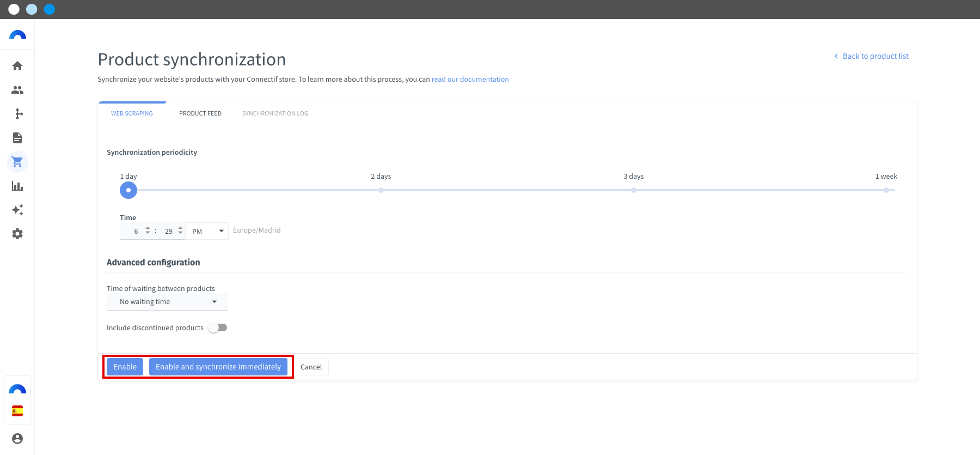This screenshot has height=455, width=980.
Task: Click the Europe/Madrid timezone text
Action: point(257,230)
